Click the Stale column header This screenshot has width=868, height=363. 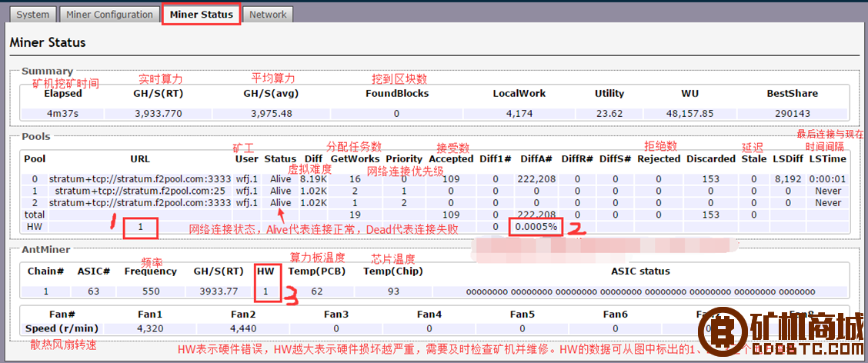755,158
